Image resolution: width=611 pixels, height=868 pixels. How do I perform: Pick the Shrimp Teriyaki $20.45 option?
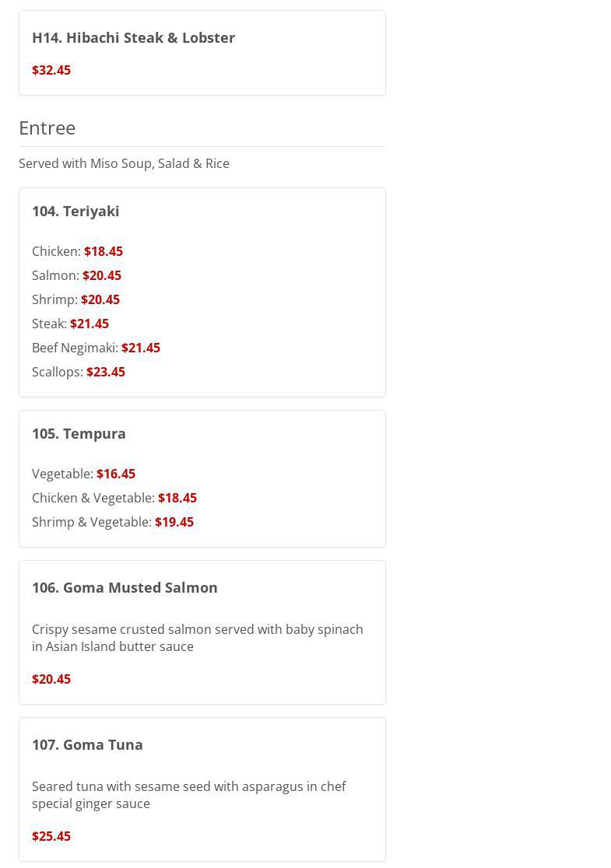pos(76,299)
